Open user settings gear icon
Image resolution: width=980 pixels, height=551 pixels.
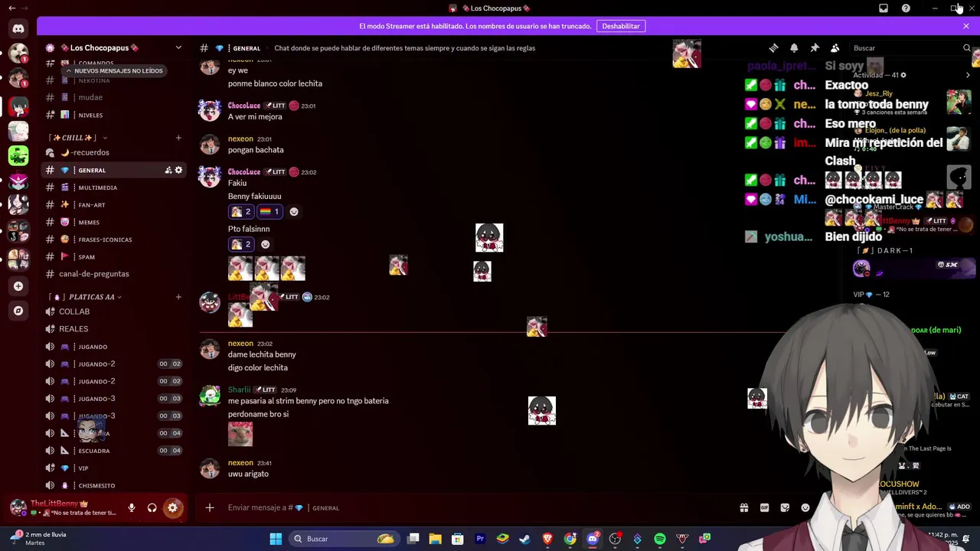[x=172, y=507]
